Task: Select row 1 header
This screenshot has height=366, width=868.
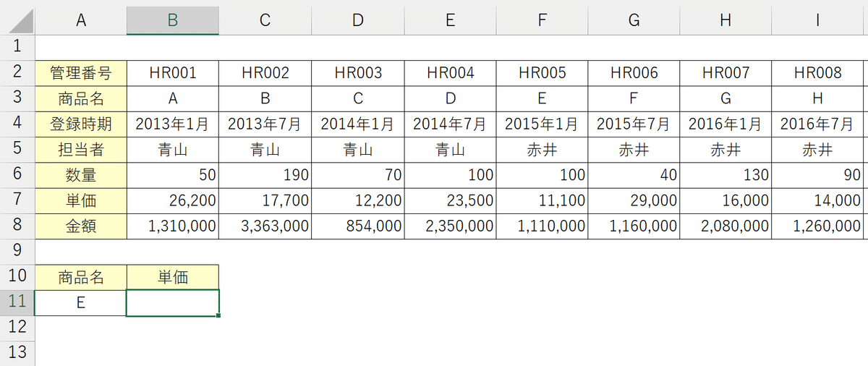Action: click(17, 47)
